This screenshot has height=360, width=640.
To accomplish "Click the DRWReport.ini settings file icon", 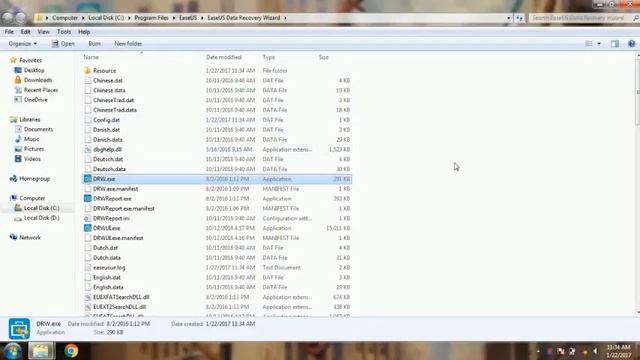I will click(x=87, y=218).
